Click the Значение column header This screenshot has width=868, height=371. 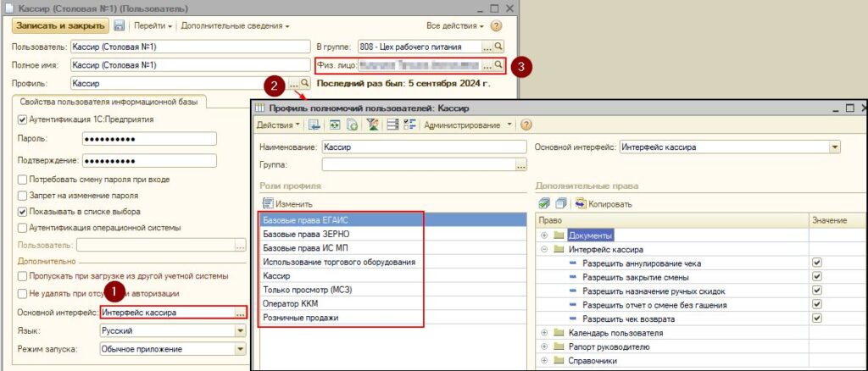click(x=838, y=220)
